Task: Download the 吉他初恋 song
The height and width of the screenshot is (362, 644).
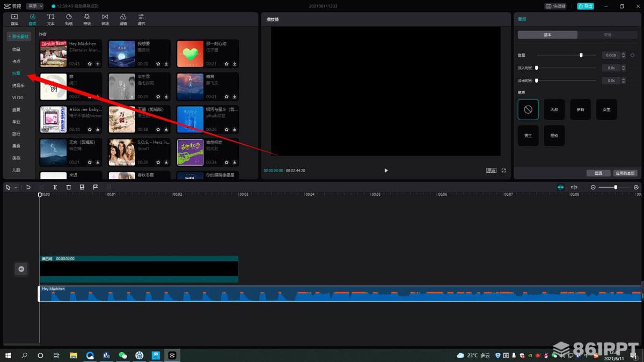Action: [x=235, y=162]
